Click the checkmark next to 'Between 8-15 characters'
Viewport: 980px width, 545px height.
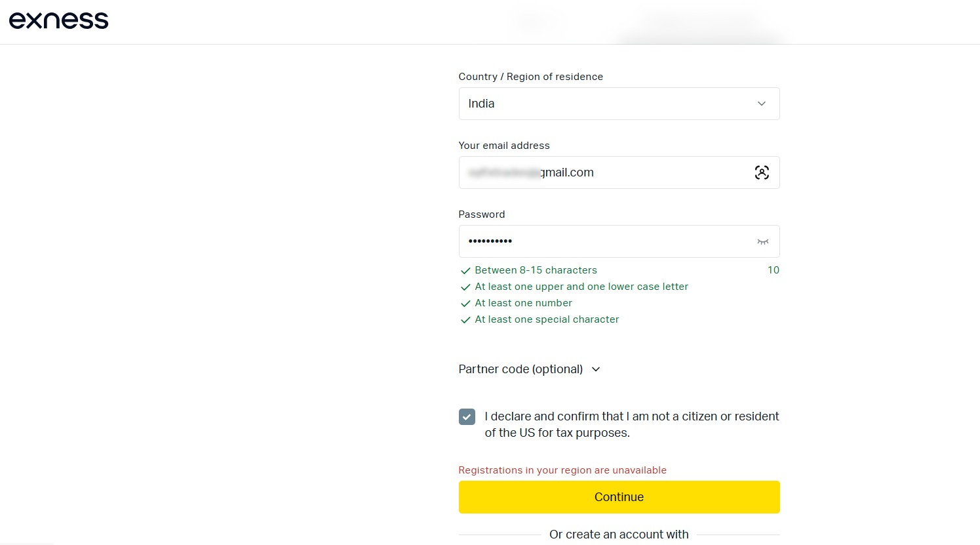tap(465, 270)
